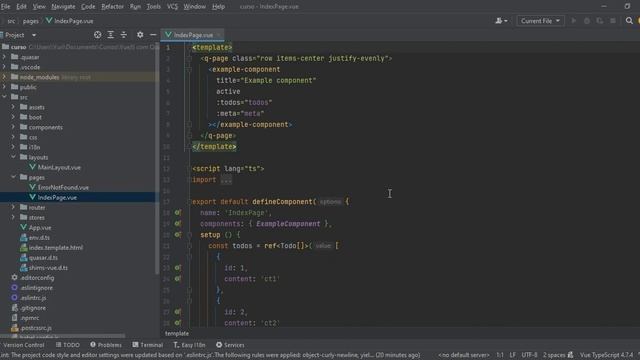
Task: Open the Services tool window
Action: click(x=230, y=345)
